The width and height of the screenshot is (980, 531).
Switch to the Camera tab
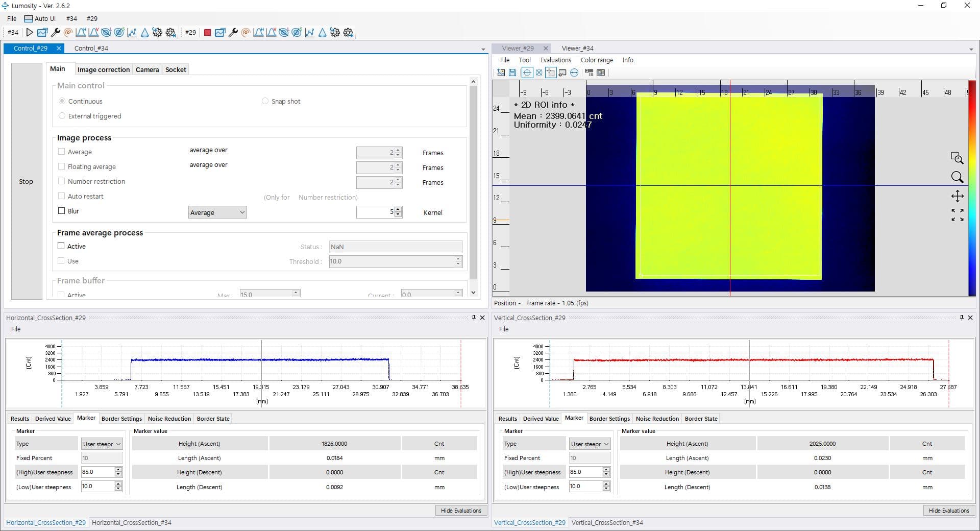pos(148,69)
